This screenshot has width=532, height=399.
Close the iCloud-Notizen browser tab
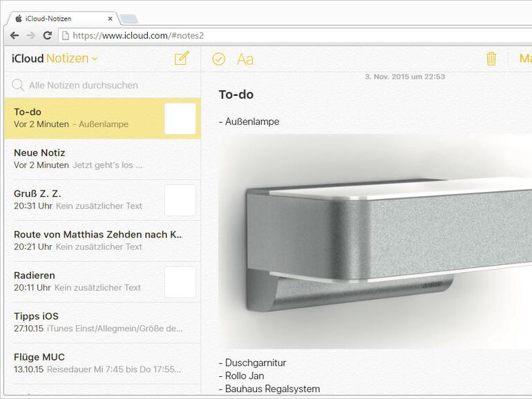[x=110, y=19]
